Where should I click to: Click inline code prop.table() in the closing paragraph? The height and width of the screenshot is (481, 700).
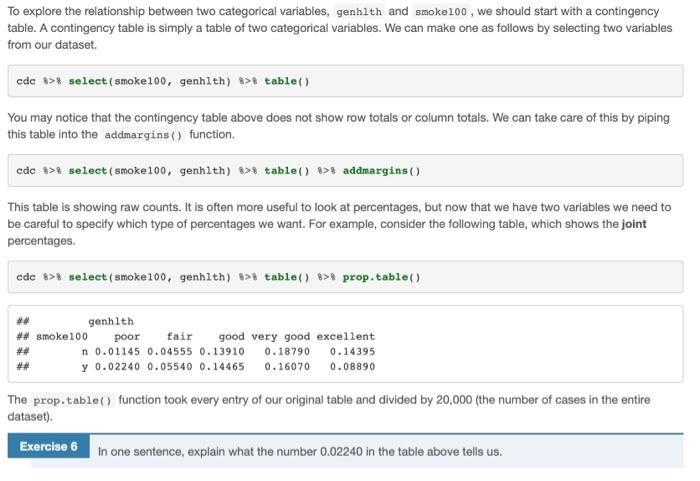72,400
